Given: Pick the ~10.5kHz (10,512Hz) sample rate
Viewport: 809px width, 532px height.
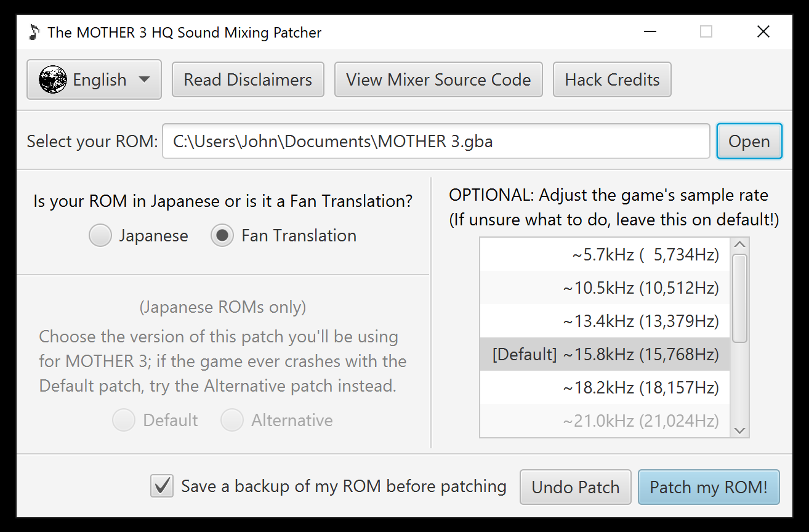Looking at the screenshot, I should pyautogui.click(x=605, y=288).
